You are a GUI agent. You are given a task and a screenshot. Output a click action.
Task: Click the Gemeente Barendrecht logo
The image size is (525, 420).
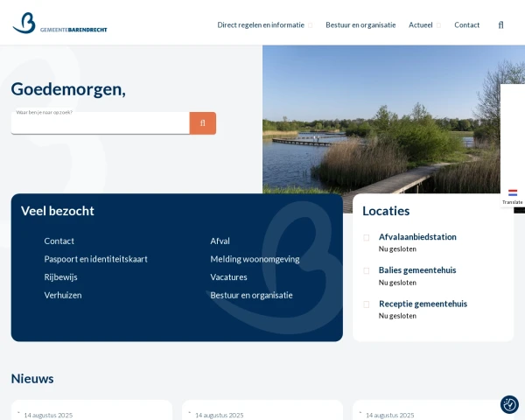point(59,23)
